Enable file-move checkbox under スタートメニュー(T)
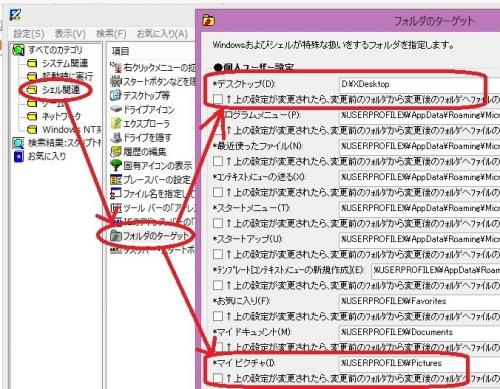 pos(218,223)
